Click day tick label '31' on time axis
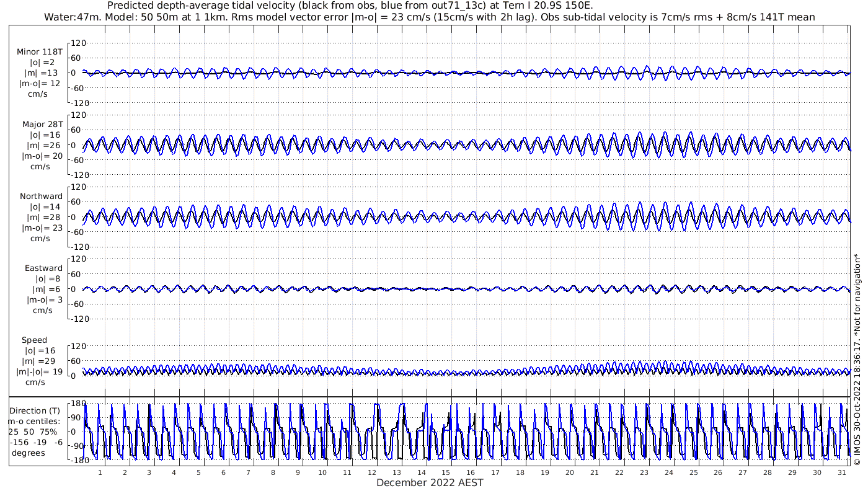Image resolution: width=868 pixels, height=496 pixels. pyautogui.click(x=842, y=472)
